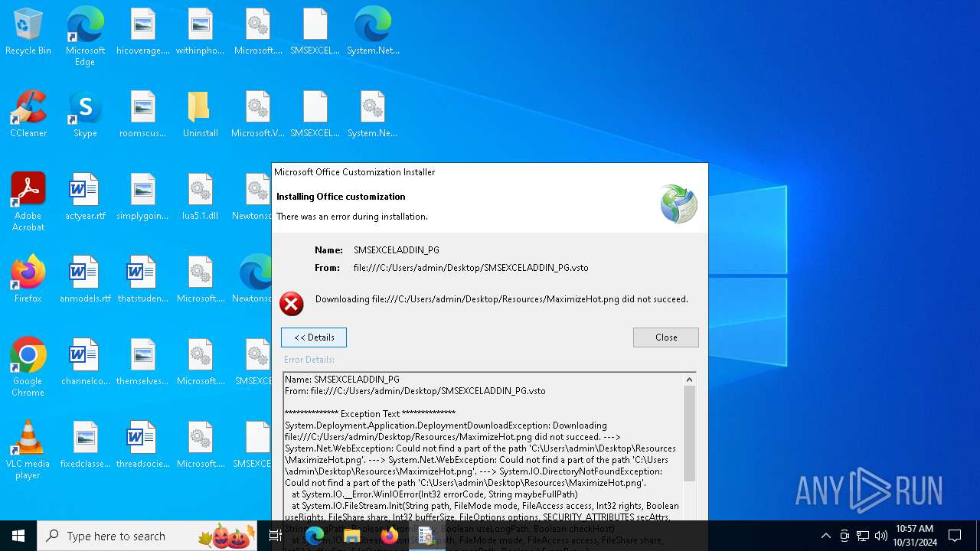The image size is (980, 551).
Task: Click the 'did not succeed' download message
Action: pos(501,299)
